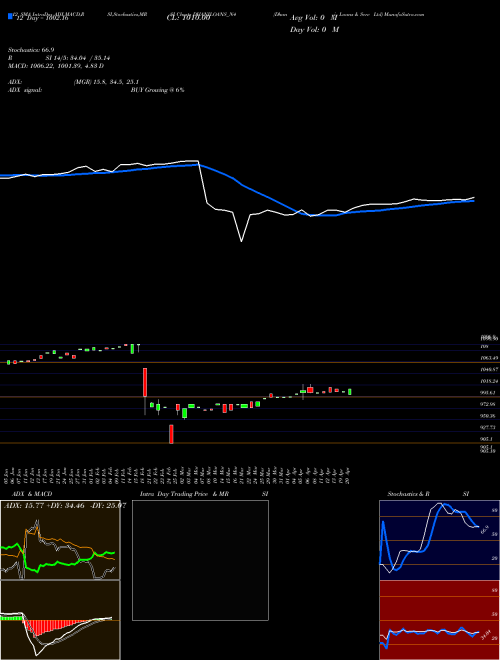The image size is (500, 660).
Task: Select the 'ADX: 15.77 +DY: 34.46 -DY: 25.07' readout
Action: (x=65, y=506)
